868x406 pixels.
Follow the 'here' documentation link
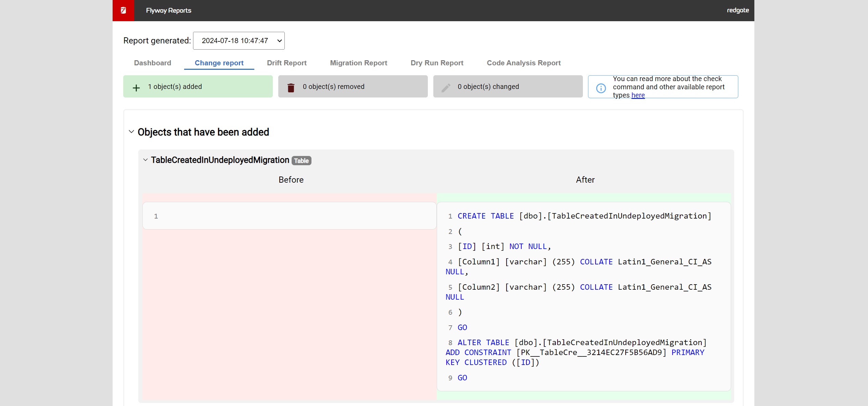point(638,95)
